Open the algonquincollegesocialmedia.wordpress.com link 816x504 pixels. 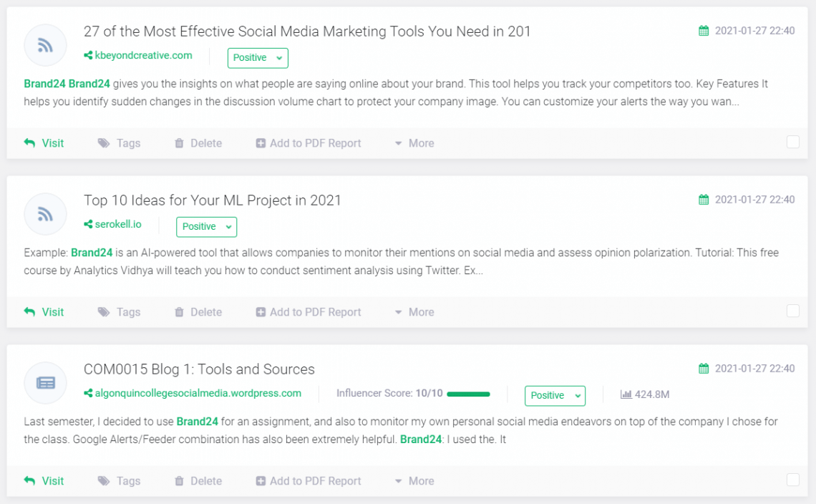(x=198, y=393)
